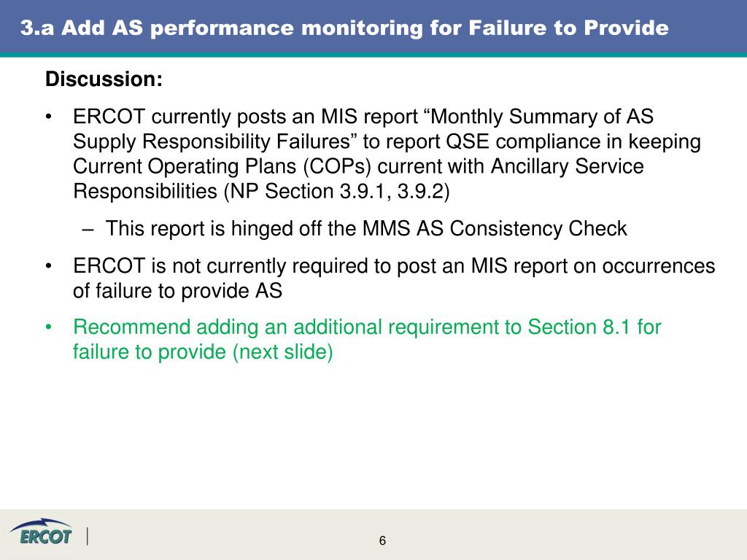747x560 pixels.
Task: Click the green bullet dot before Recommend
Action: pyautogui.click(x=48, y=327)
